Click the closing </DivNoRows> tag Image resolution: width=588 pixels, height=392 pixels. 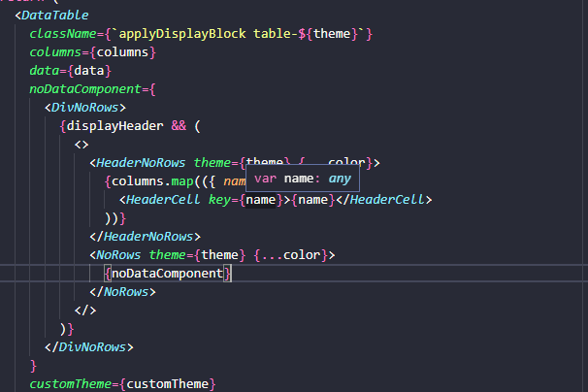[89, 347]
